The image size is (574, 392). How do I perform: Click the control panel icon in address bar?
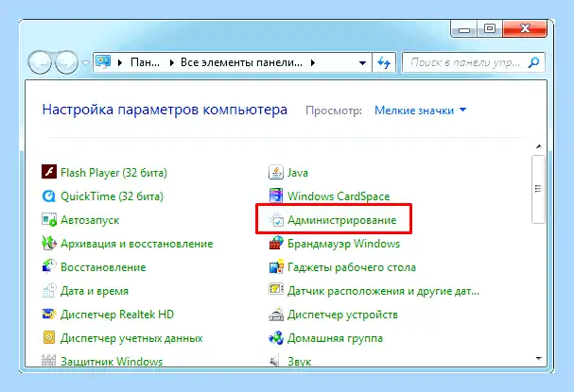click(x=103, y=62)
